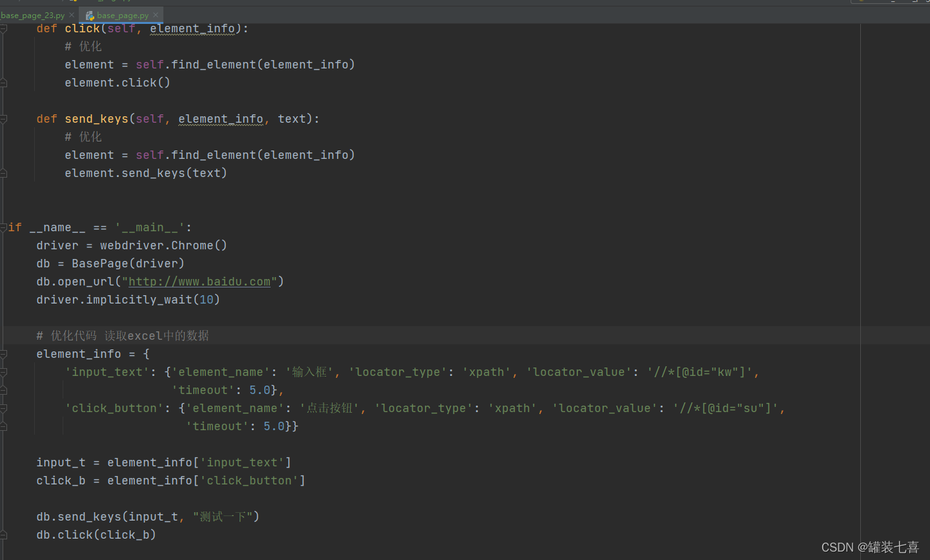
Task: Click 'driver.implicitly_wait(10)' line
Action: coord(128,300)
